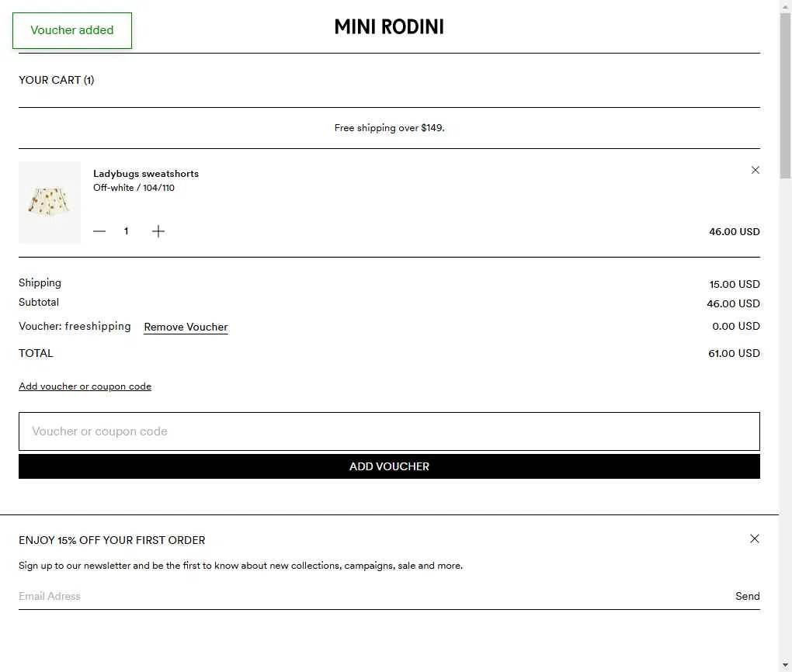This screenshot has width=792, height=672.
Task: Select the item price 46.00 USD
Action: (x=735, y=232)
